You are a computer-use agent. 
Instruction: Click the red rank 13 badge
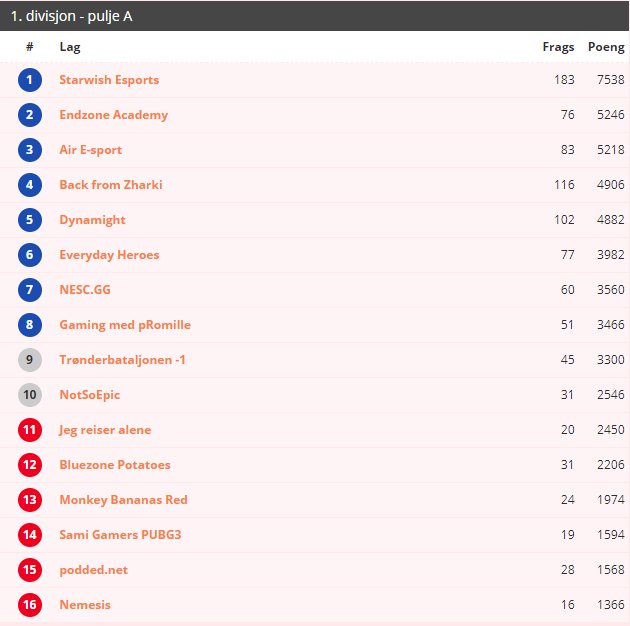pyautogui.click(x=30, y=500)
